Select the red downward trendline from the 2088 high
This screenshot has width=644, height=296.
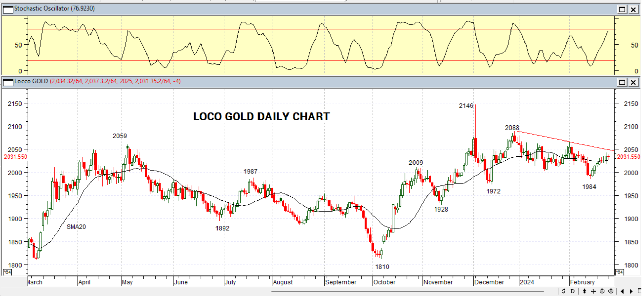(x=566, y=141)
